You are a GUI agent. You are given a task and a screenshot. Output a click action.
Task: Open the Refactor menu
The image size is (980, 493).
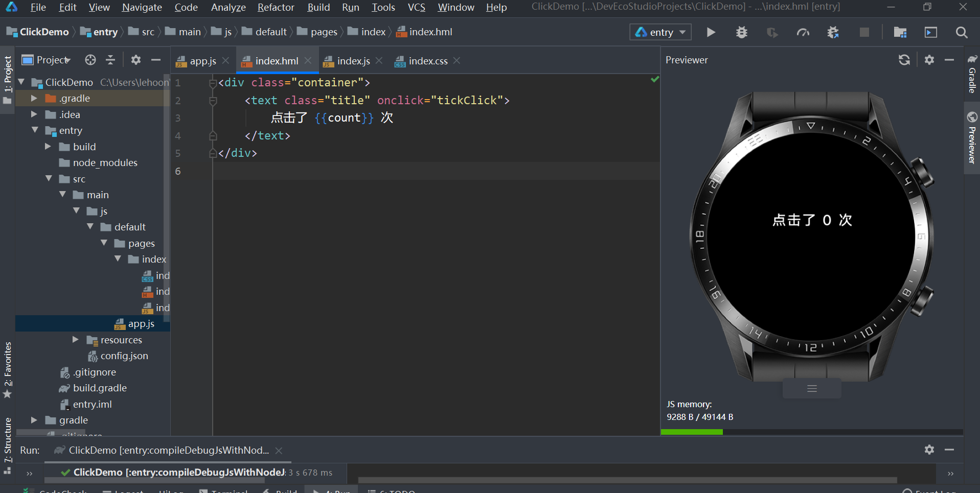coord(276,7)
